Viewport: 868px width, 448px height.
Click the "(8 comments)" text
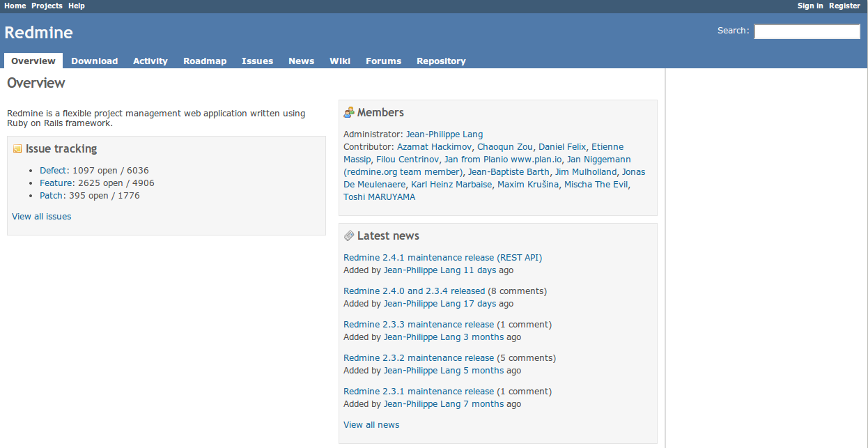tap(518, 291)
